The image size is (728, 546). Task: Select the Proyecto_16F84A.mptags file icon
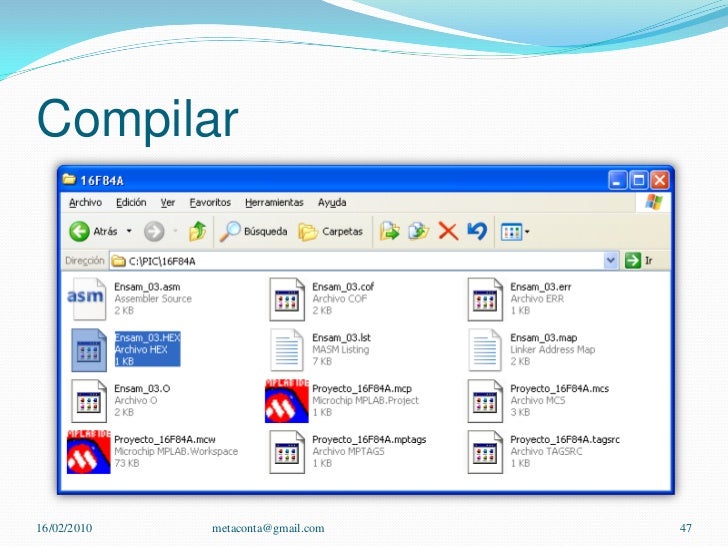click(x=287, y=452)
